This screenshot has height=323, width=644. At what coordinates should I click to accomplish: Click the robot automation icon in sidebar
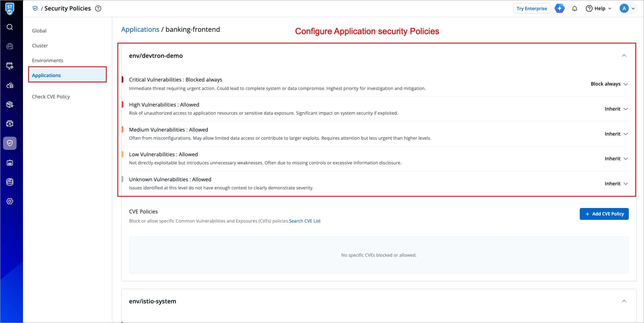(10, 163)
